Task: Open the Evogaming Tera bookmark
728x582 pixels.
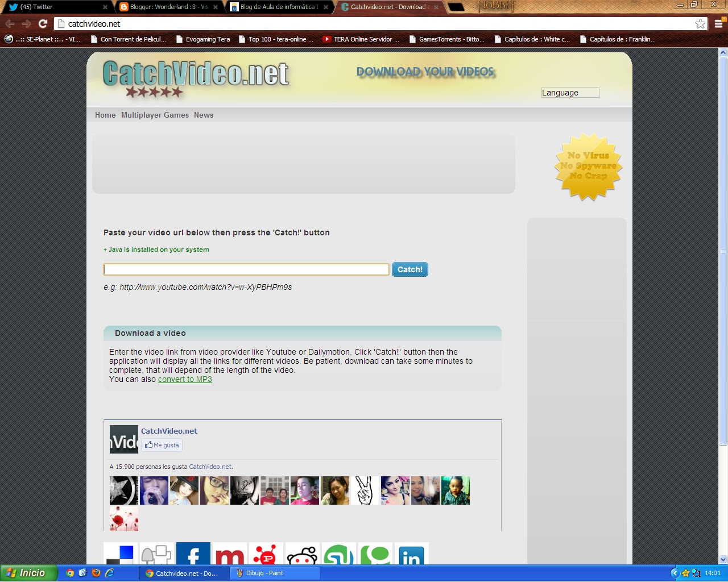Action: click(x=203, y=39)
